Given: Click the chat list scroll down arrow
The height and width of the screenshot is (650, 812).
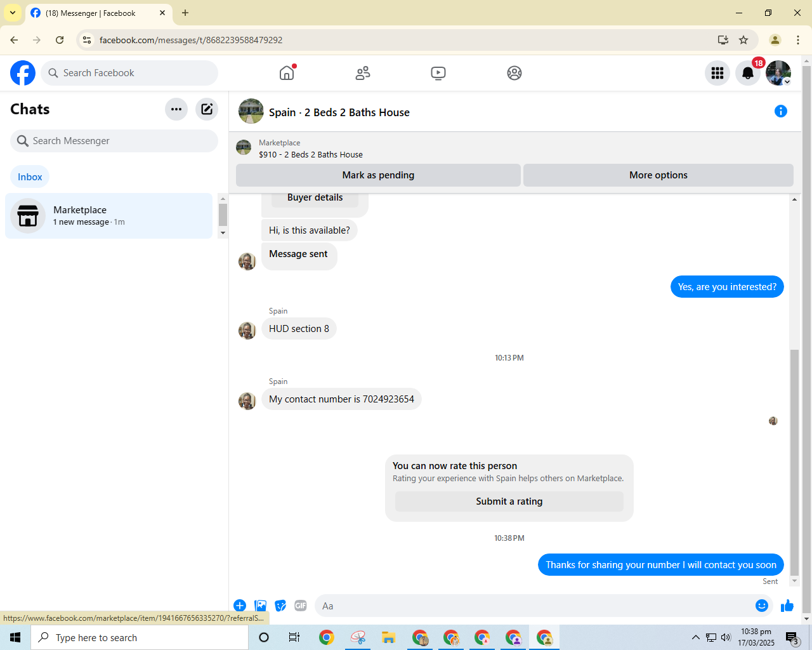Looking at the screenshot, I should 223,233.
